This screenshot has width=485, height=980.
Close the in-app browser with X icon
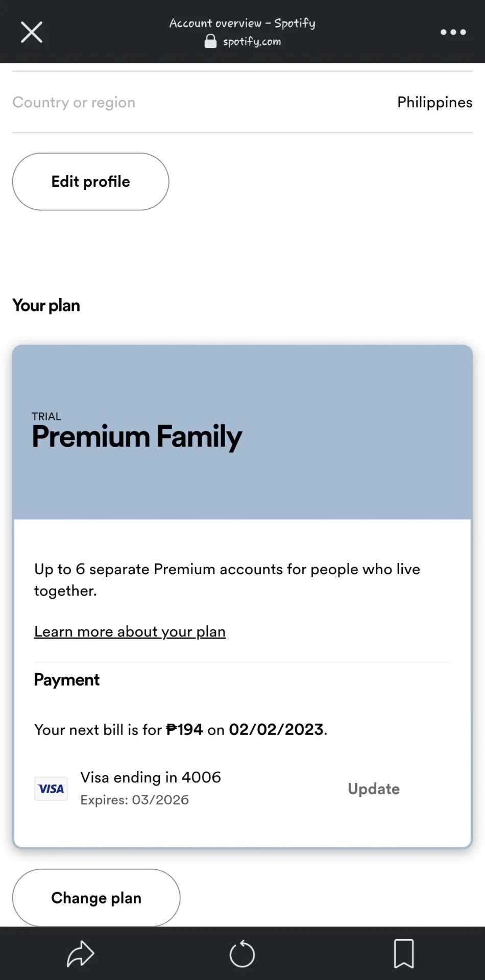coord(31,32)
